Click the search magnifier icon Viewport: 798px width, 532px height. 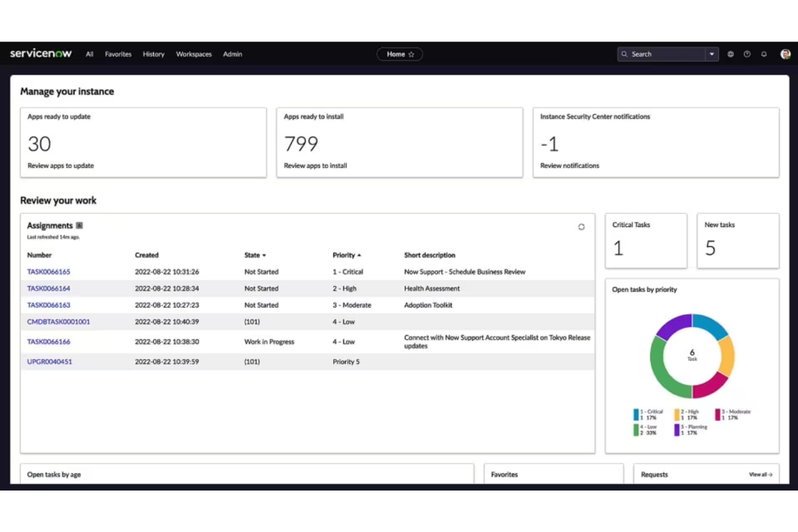[x=624, y=54]
